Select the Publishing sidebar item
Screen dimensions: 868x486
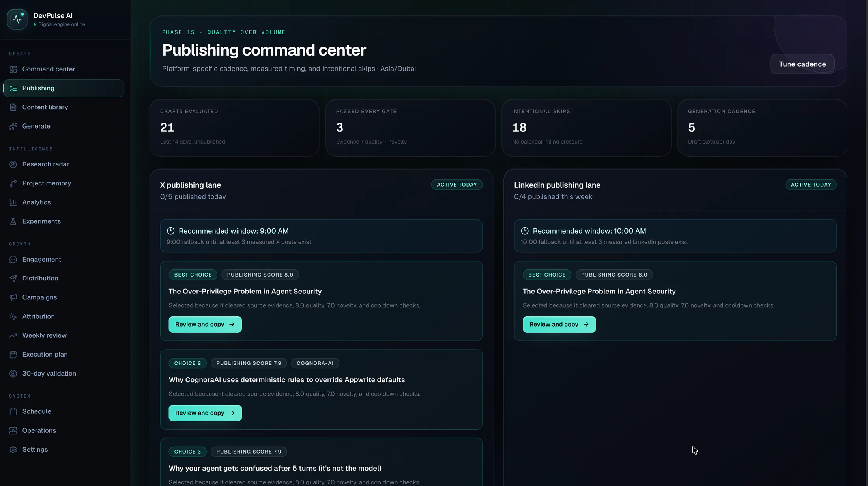click(64, 88)
